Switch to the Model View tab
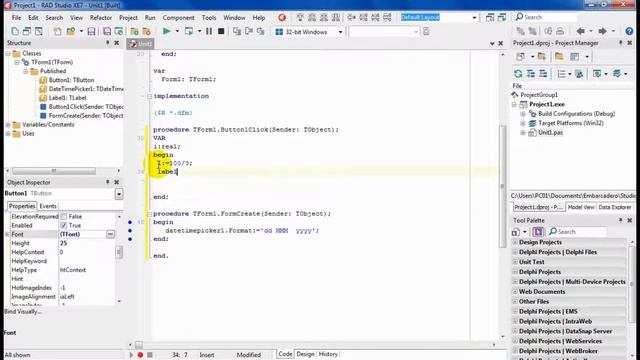The width and height of the screenshot is (640, 360). tap(581, 207)
